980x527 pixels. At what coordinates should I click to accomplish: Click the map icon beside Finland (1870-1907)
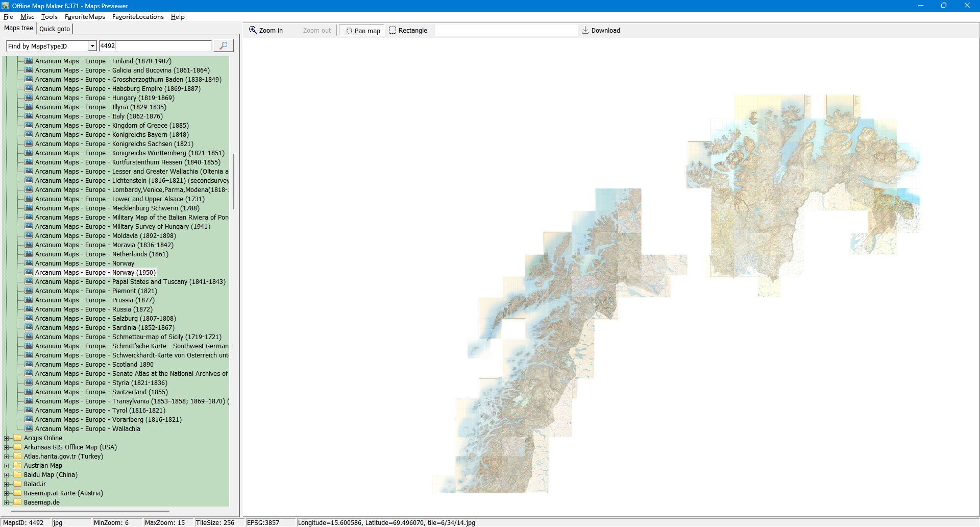29,61
